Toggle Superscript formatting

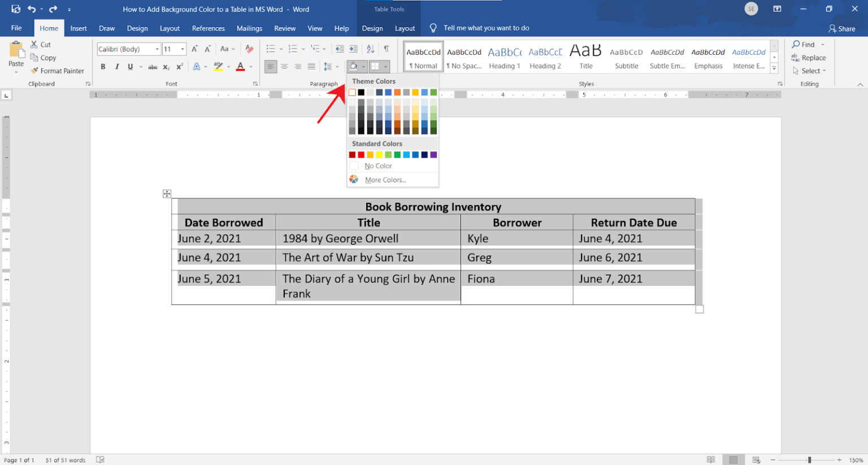[x=180, y=67]
